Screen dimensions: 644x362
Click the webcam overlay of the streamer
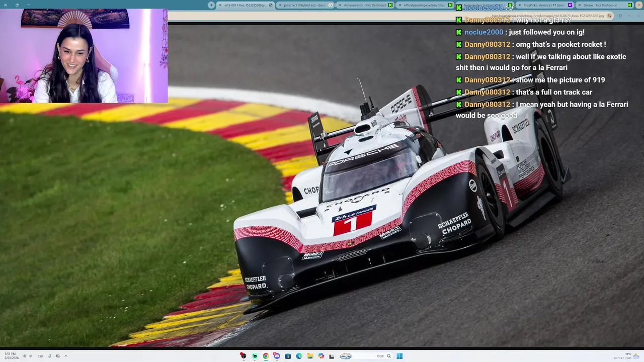[x=84, y=56]
